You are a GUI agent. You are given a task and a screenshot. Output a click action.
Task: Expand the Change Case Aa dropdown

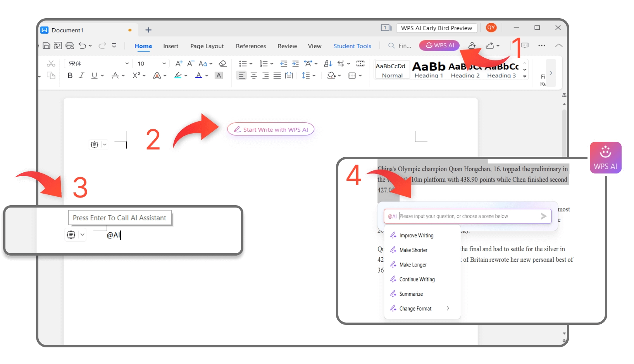click(x=211, y=64)
